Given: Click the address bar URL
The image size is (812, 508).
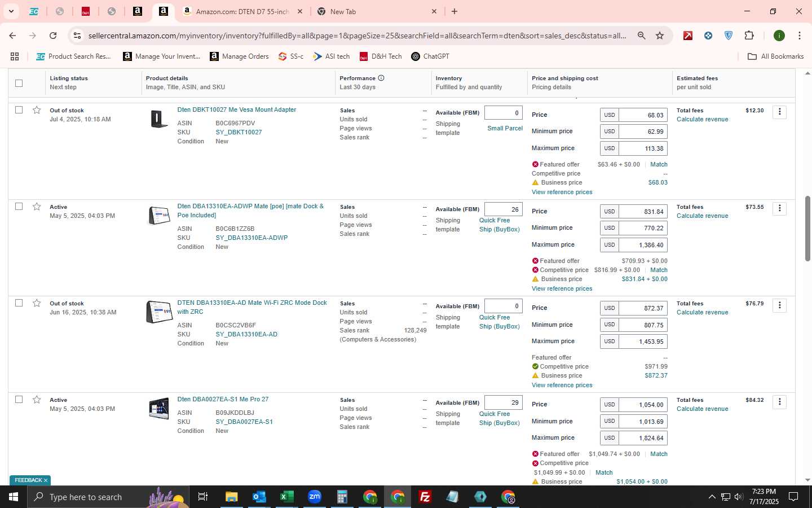Looking at the screenshot, I should tap(357, 36).
